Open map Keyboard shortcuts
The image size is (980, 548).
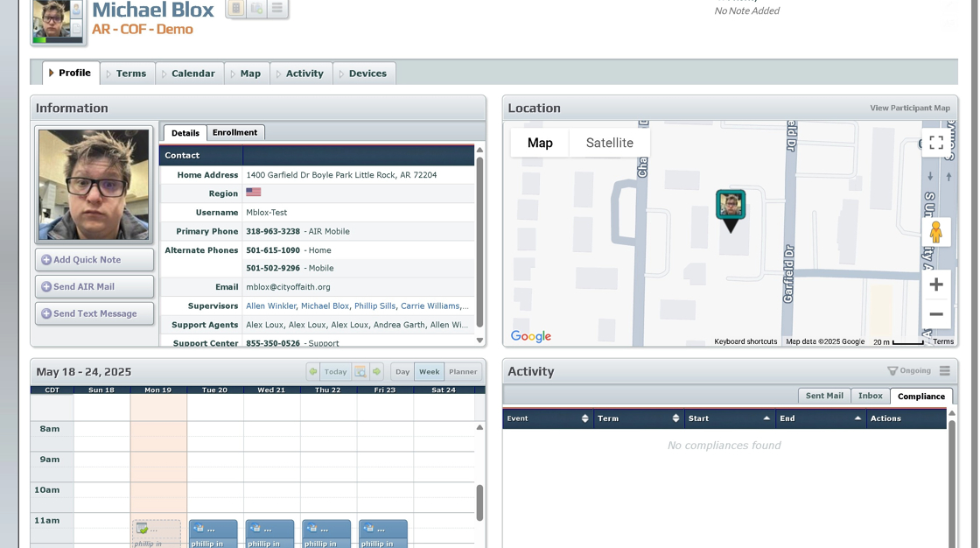tap(745, 341)
